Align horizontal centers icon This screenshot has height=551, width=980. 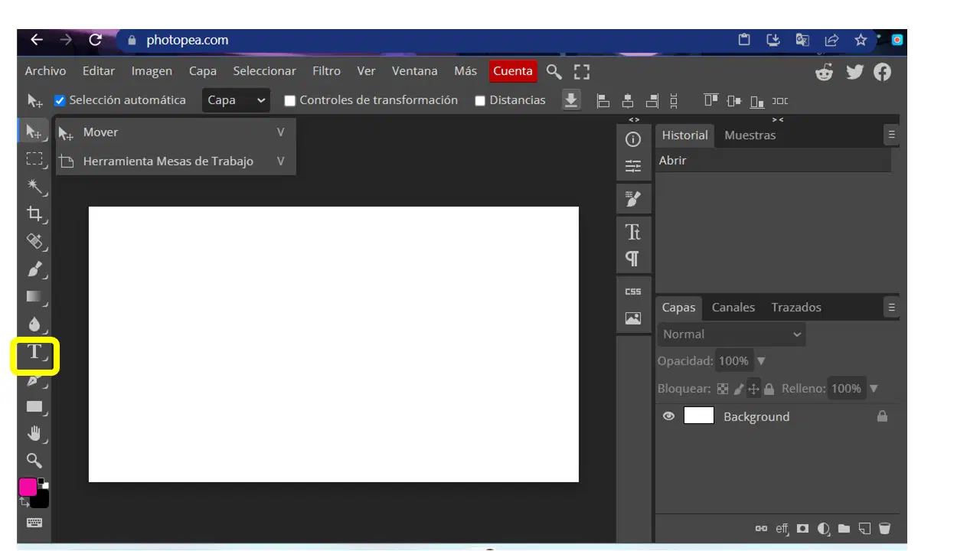tap(628, 100)
